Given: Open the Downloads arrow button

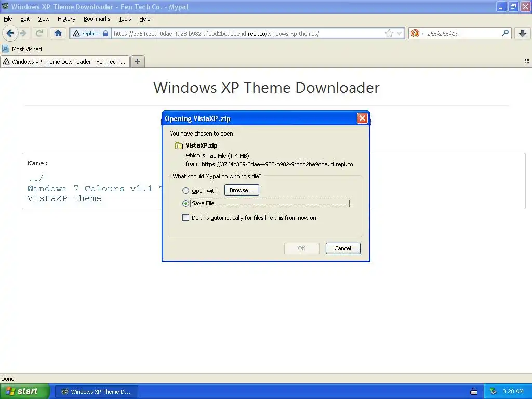Looking at the screenshot, I should click(523, 33).
